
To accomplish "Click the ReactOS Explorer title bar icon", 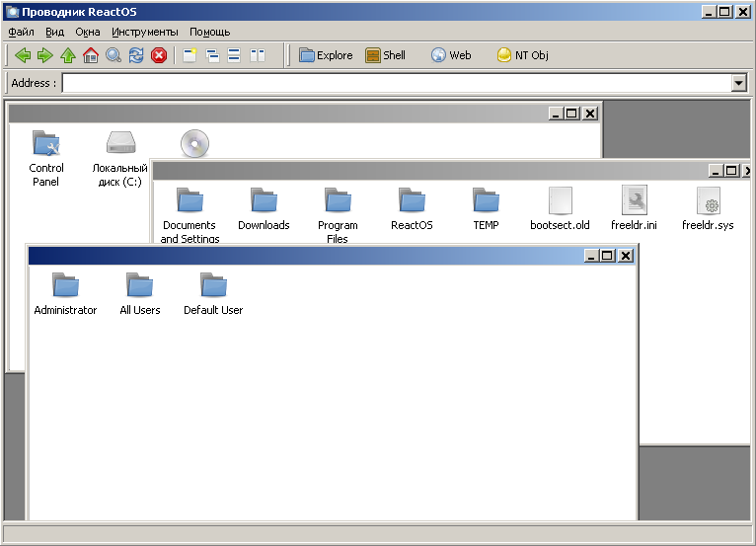I will 12,12.
